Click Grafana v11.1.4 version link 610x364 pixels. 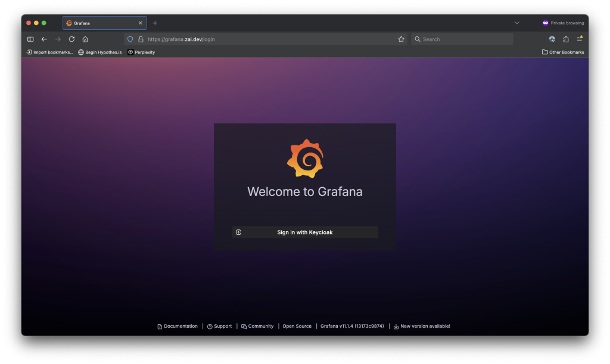(352, 326)
